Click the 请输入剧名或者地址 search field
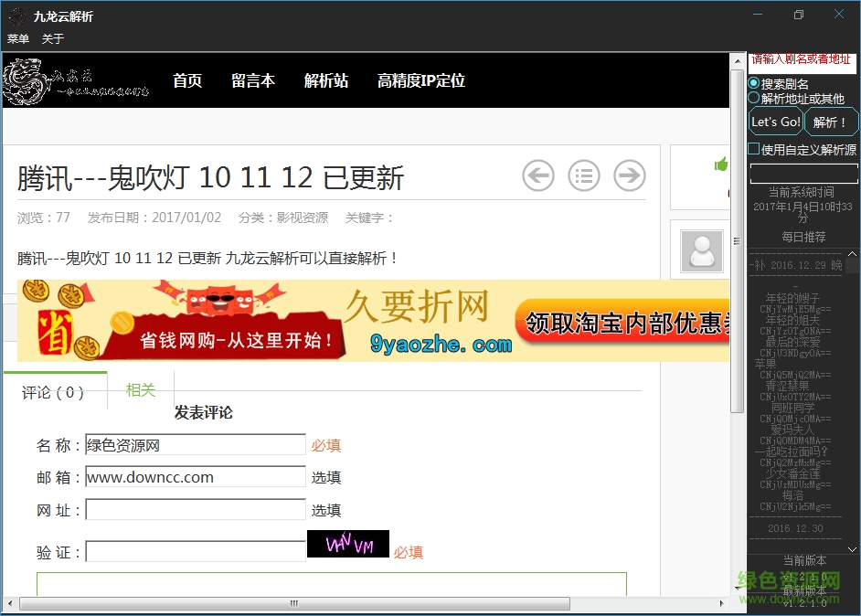 [x=802, y=64]
